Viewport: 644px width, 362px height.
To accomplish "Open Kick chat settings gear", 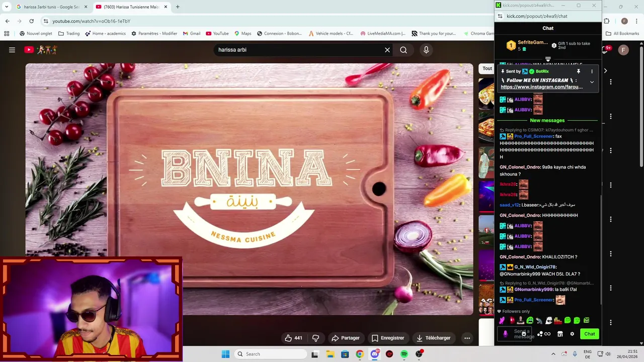I will 572,334.
